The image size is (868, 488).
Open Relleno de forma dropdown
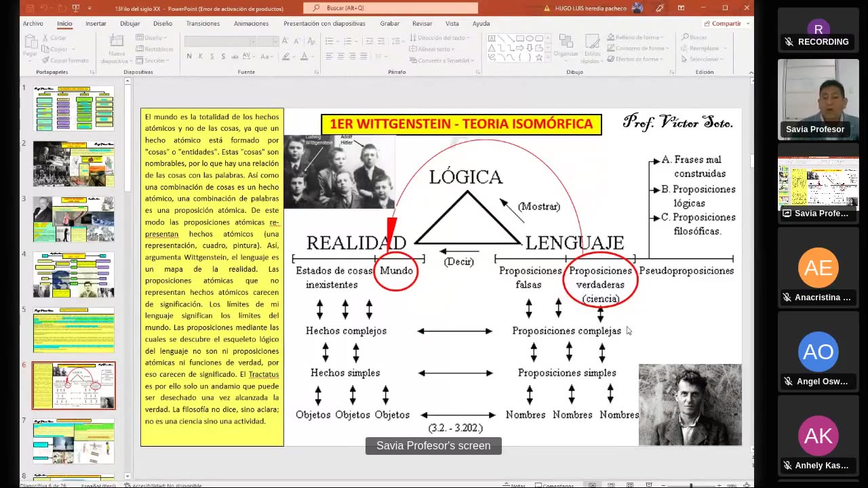pos(637,37)
